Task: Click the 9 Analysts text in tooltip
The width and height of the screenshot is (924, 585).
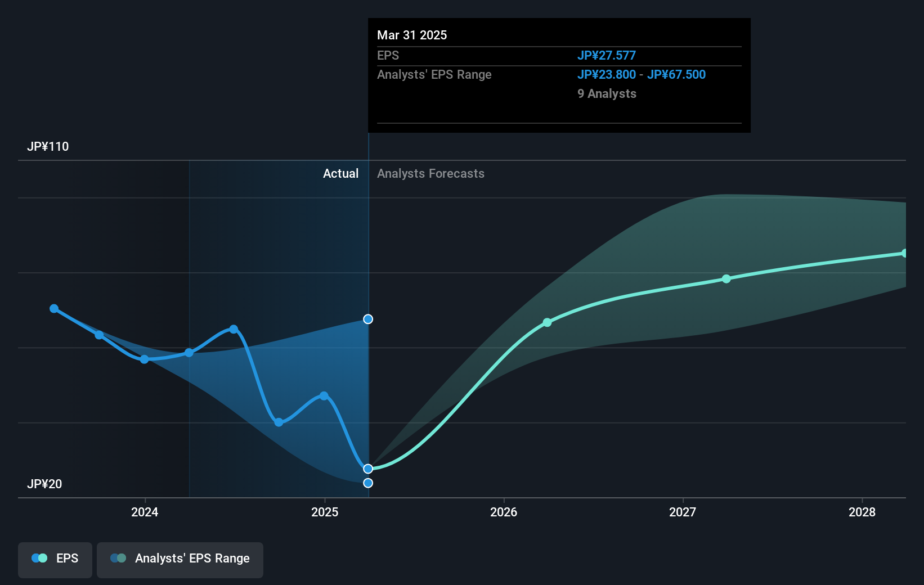Action: point(607,94)
